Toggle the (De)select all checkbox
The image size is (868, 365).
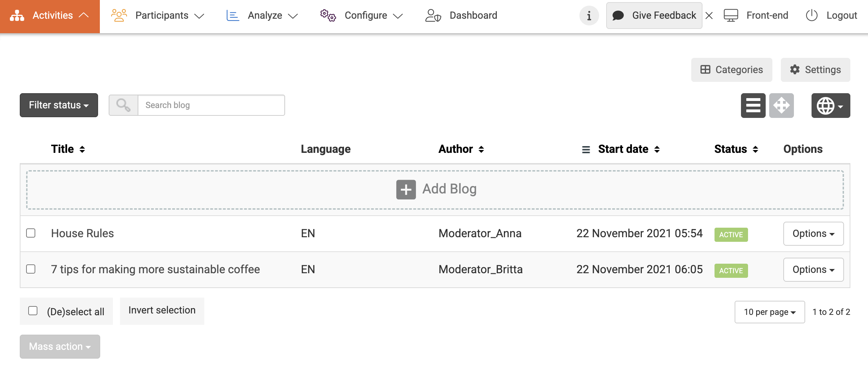[33, 311]
